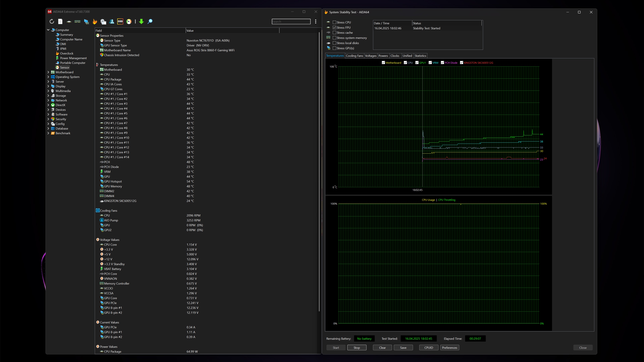Open stability test Preferences button
The image size is (644, 362).
449,348
